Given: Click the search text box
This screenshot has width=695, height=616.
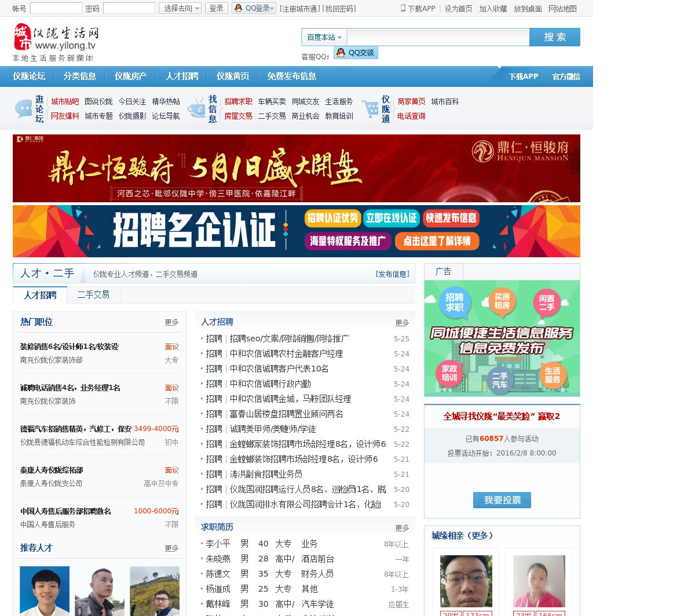Looking at the screenshot, I should pos(438,37).
